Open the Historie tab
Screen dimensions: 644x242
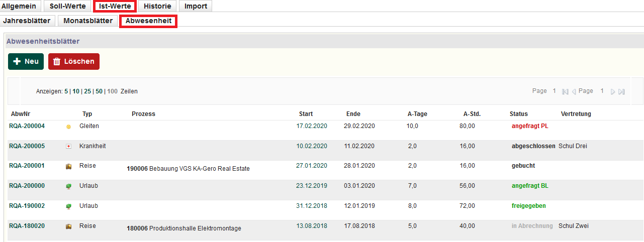(157, 6)
